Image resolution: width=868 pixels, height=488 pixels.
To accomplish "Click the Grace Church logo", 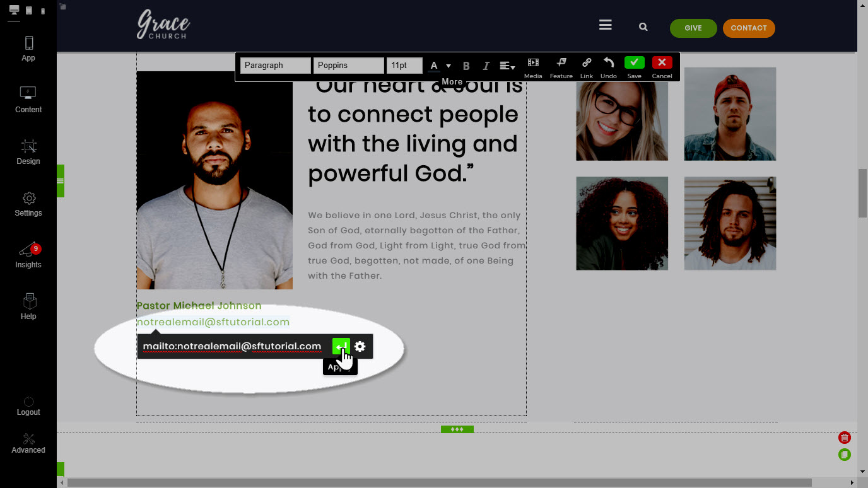I will pos(163,25).
